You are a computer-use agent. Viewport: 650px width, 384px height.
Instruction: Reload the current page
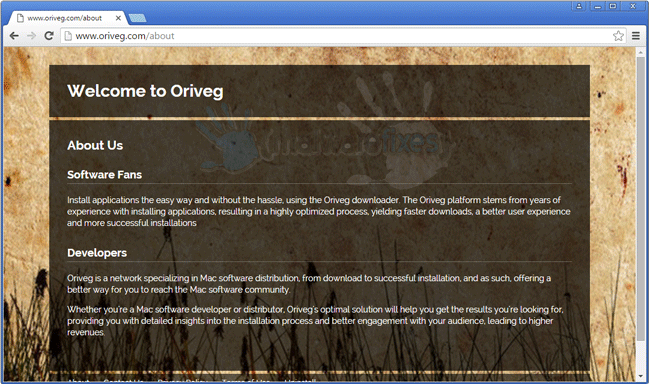click(49, 36)
